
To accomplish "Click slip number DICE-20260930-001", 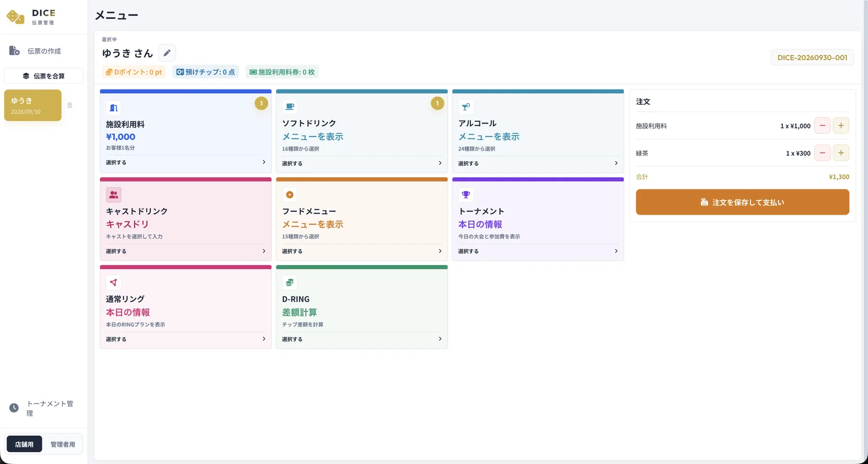I will 812,57.
